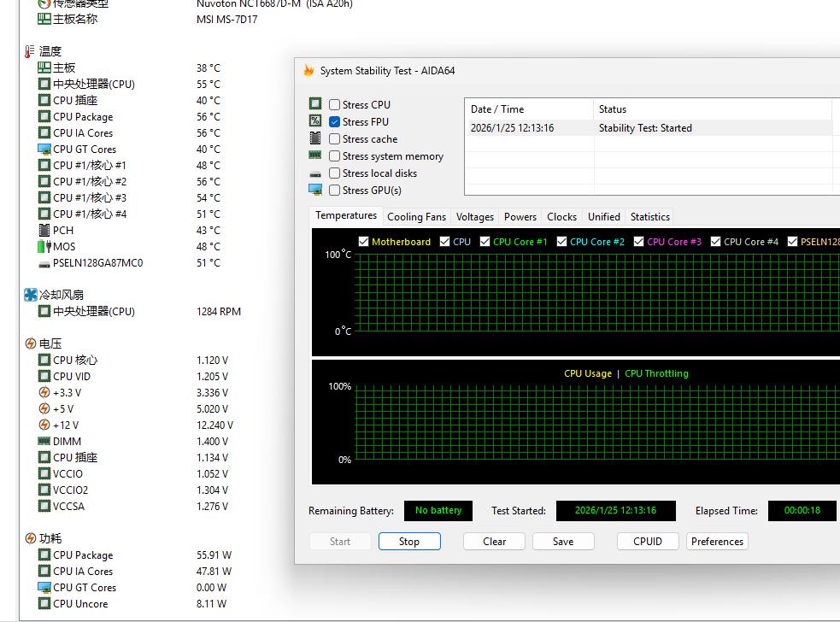Click the RAM icon beside Stress system memory

coord(315,155)
